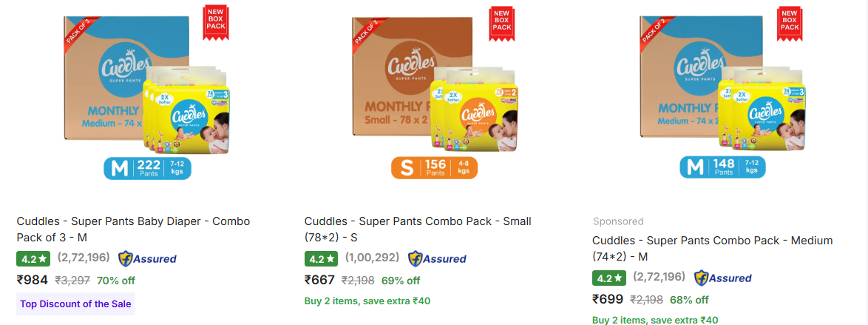This screenshot has height=325, width=868.
Task: Click the Cuddles Super Pants Baby Diaper Combo title
Action: (133, 229)
